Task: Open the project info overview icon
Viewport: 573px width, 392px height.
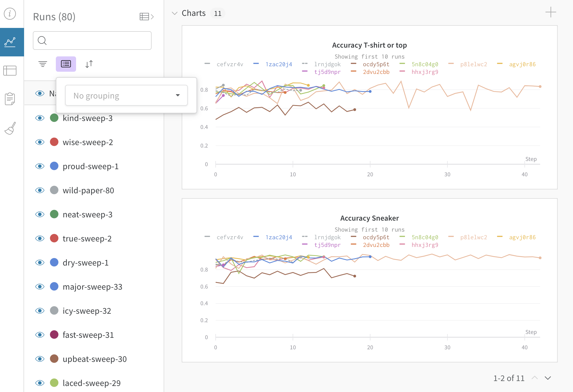Action: tap(10, 14)
